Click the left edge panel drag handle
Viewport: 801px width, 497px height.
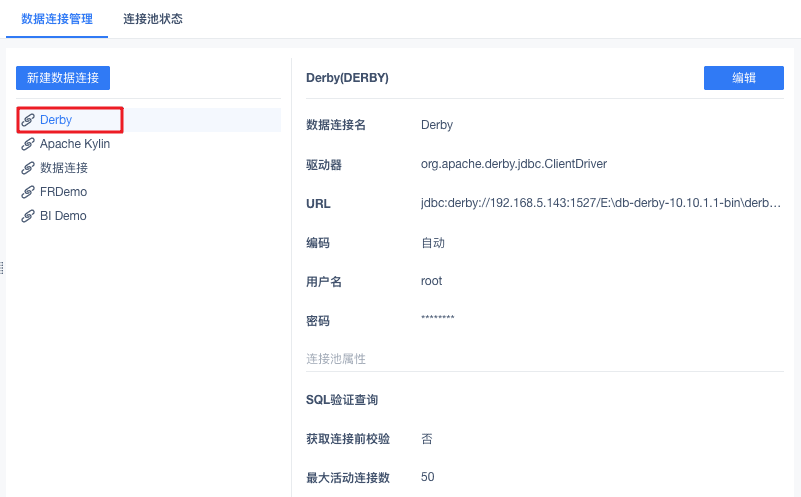coord(2,268)
